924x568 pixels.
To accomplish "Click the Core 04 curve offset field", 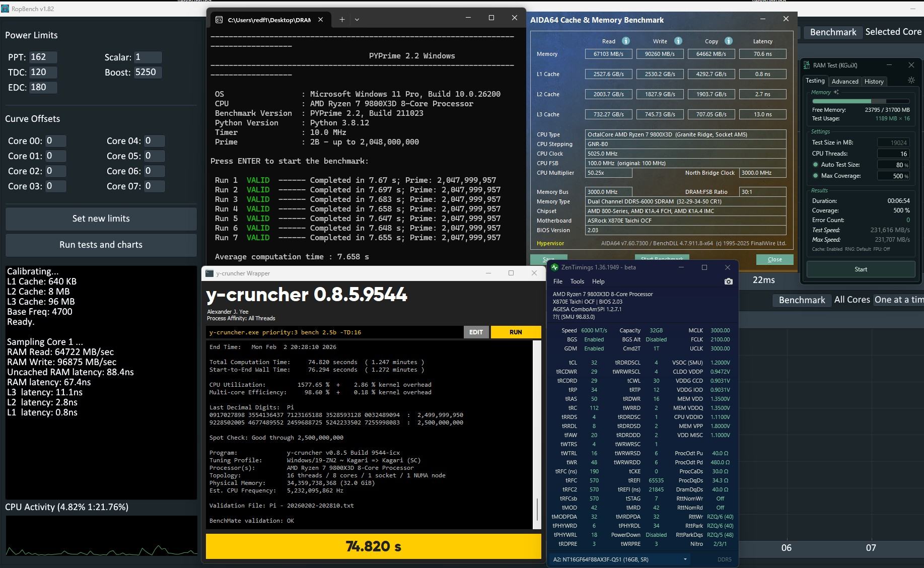I will [x=154, y=141].
